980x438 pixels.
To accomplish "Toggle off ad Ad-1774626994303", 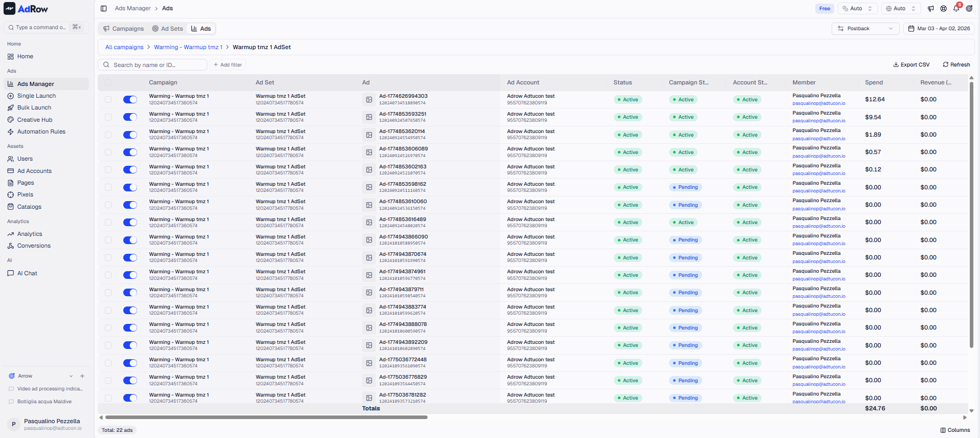I will [130, 99].
